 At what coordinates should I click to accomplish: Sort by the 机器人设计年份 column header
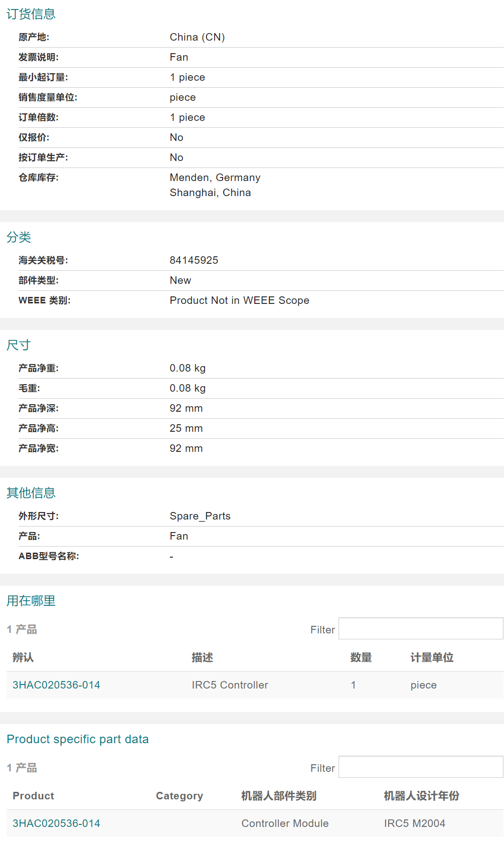[x=421, y=796]
